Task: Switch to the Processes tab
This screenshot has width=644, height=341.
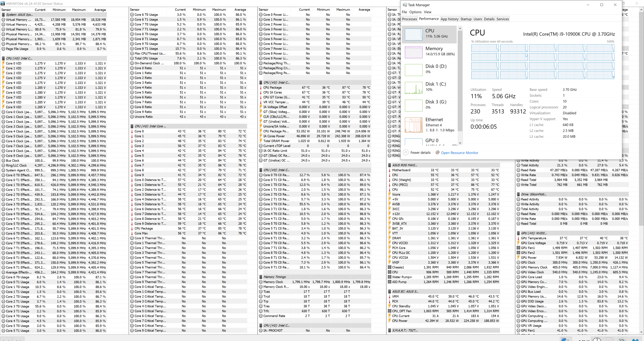Action: [410, 19]
